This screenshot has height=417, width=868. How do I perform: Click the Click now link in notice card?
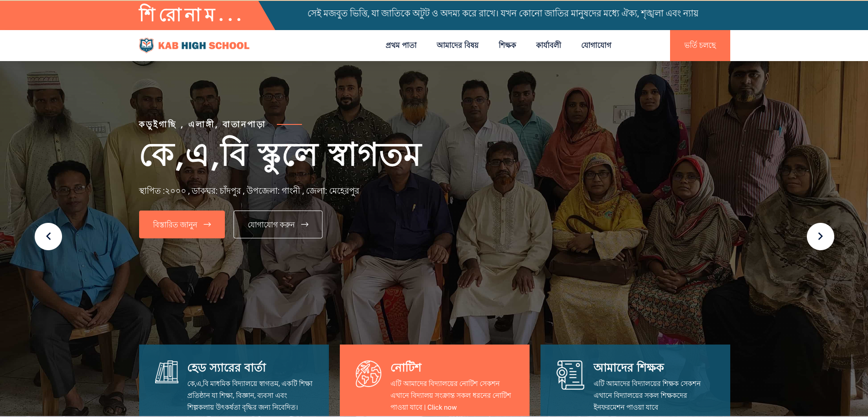pos(442,407)
